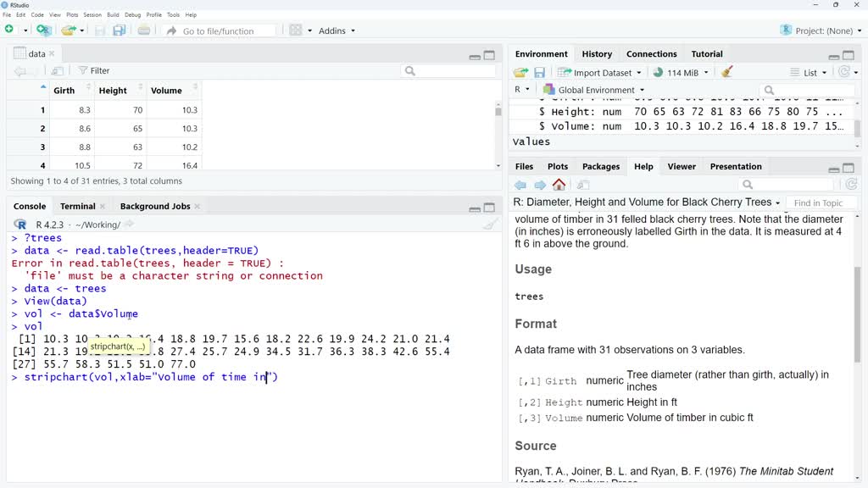
Task: Show the data viewer in a new window
Action: pyautogui.click(x=57, y=71)
